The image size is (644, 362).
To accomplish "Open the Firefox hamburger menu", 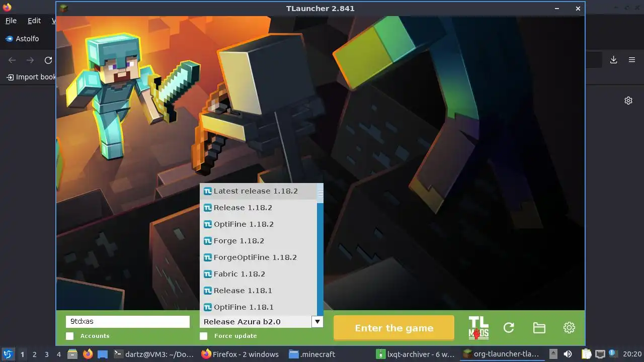I will tap(632, 60).
